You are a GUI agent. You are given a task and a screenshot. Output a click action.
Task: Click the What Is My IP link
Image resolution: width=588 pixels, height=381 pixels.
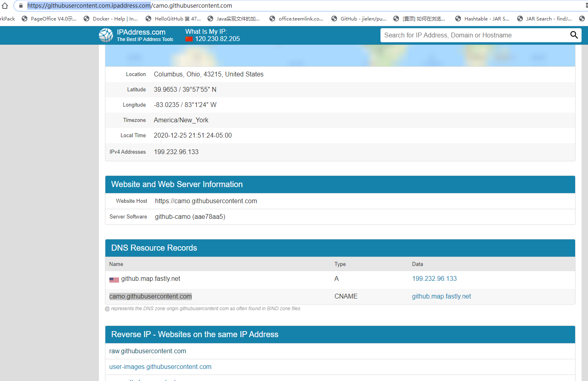click(x=206, y=31)
